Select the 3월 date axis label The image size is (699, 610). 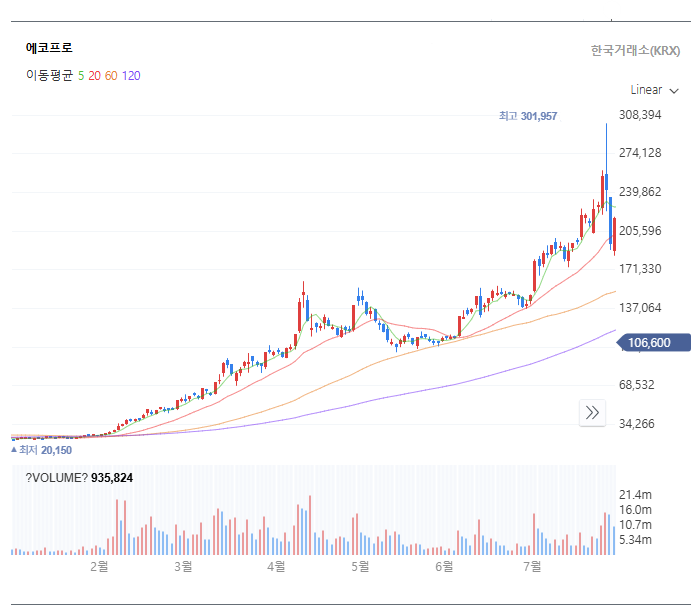coord(183,566)
